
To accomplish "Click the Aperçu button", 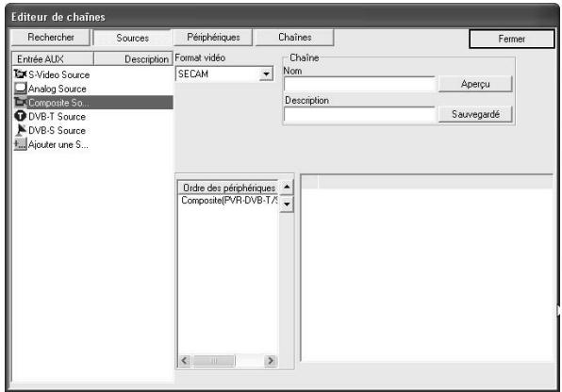I will coord(475,84).
